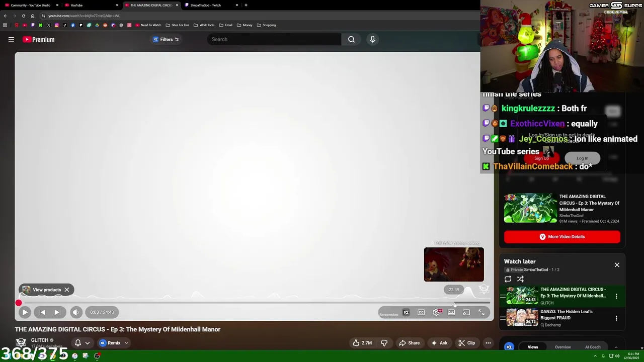Skip to next video in playlist
This screenshot has height=362, width=644.
tap(57, 312)
